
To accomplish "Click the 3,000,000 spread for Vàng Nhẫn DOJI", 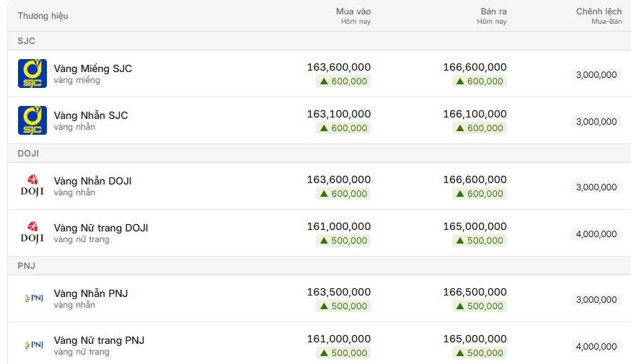I will (x=596, y=187).
